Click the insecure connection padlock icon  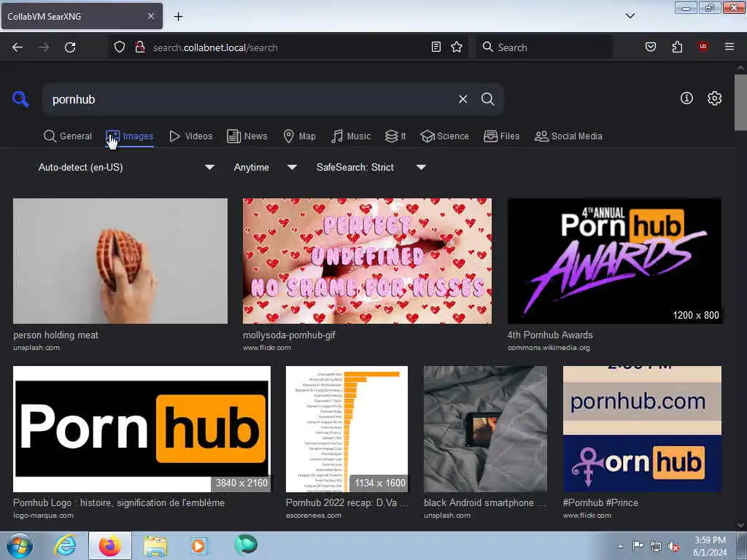(x=139, y=47)
